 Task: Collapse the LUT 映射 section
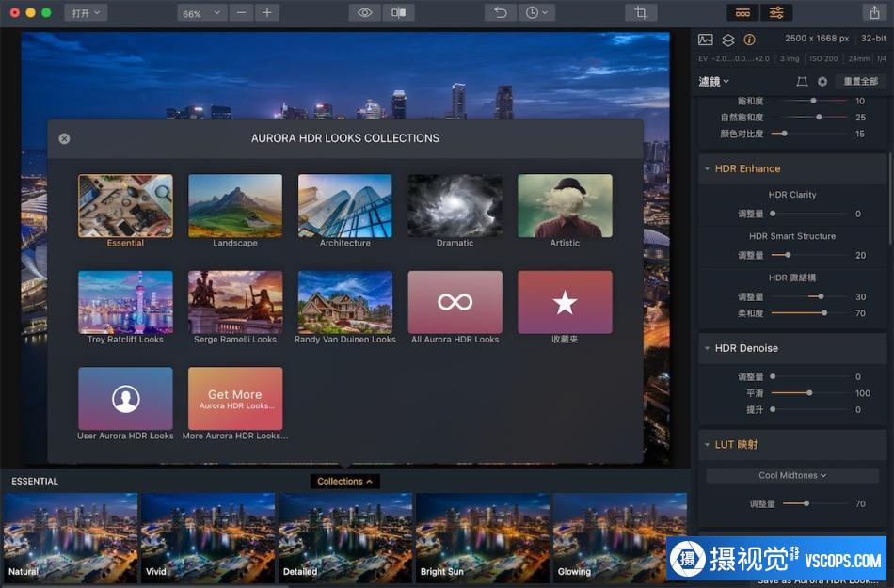707,444
